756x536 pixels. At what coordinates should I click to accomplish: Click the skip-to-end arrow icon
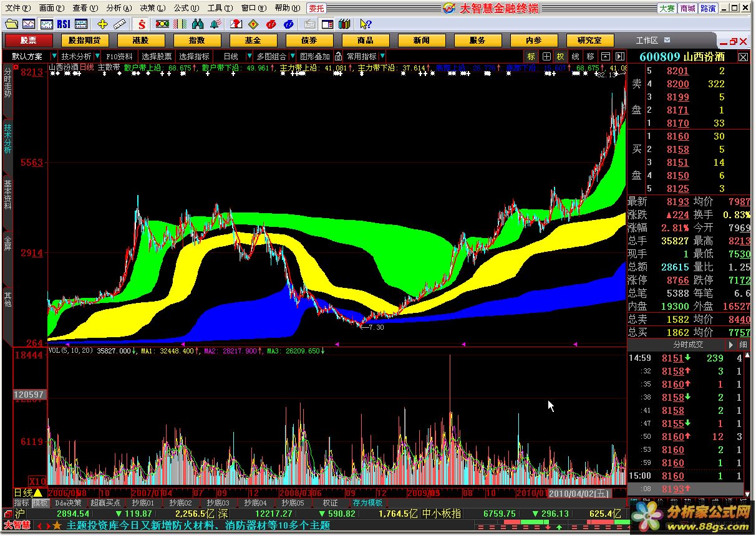[619, 56]
